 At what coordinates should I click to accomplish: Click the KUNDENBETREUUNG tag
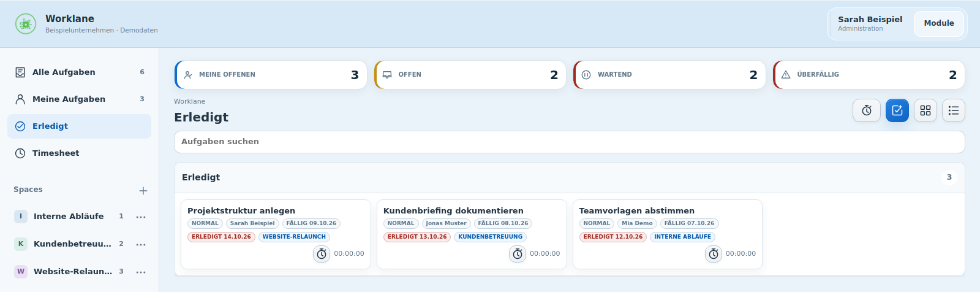(491, 237)
